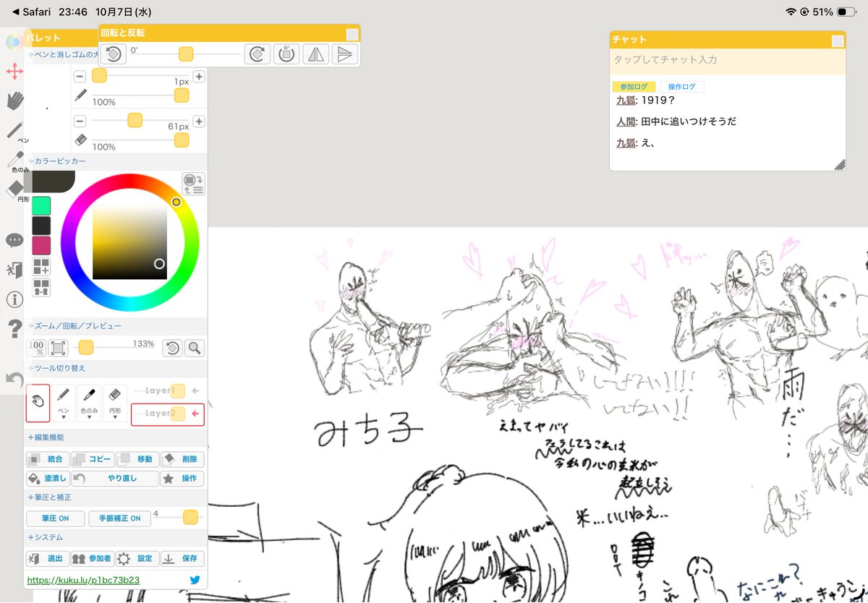Choose hand tool in tool switcher
The height and width of the screenshot is (603, 868).
(38, 403)
